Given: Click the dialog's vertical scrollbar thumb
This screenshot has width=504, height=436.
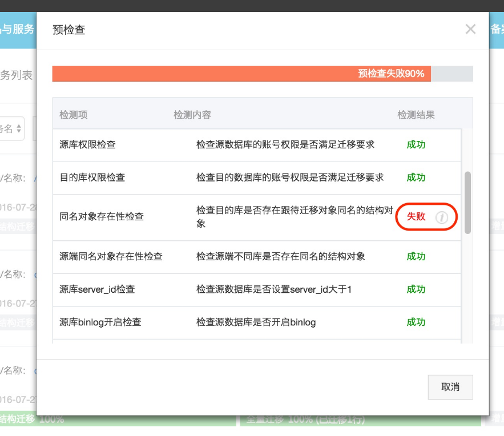Looking at the screenshot, I should (467, 203).
